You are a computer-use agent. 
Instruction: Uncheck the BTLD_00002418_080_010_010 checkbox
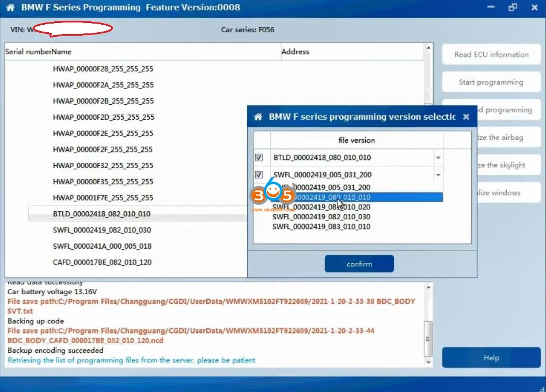point(259,157)
